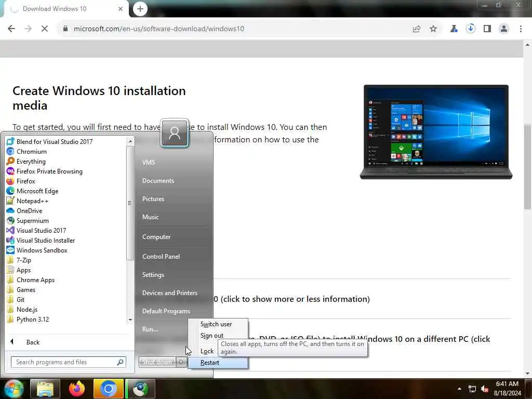The image size is (532, 399).
Task: Open Pictures from the start menu
Action: [x=153, y=199]
